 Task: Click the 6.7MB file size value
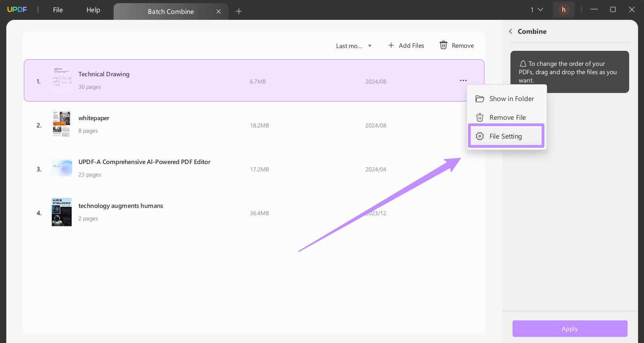pos(258,82)
